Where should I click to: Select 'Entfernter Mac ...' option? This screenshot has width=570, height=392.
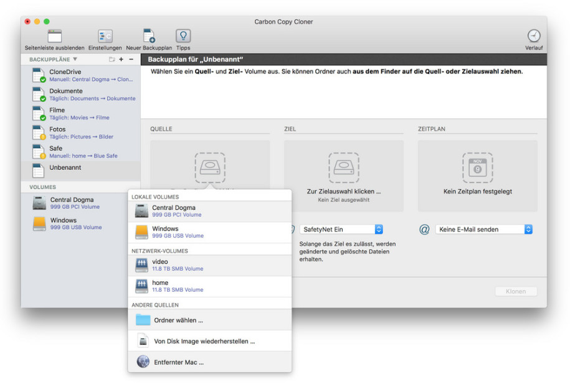pyautogui.click(x=210, y=362)
